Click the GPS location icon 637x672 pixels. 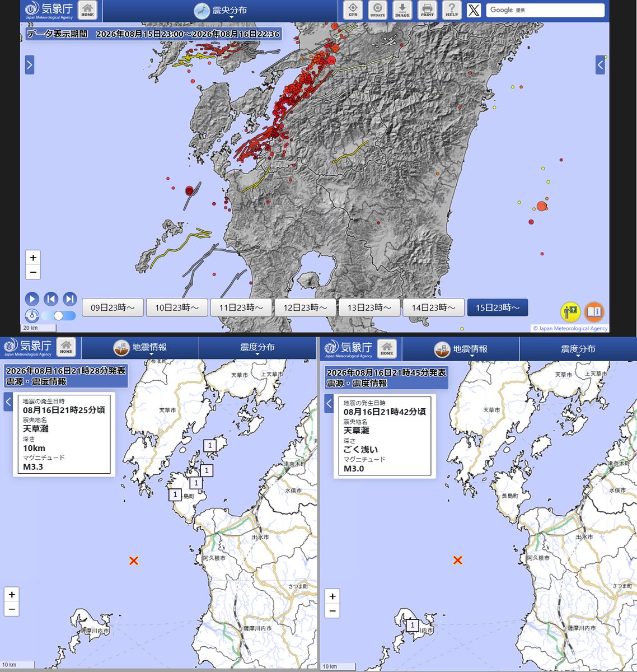click(353, 10)
